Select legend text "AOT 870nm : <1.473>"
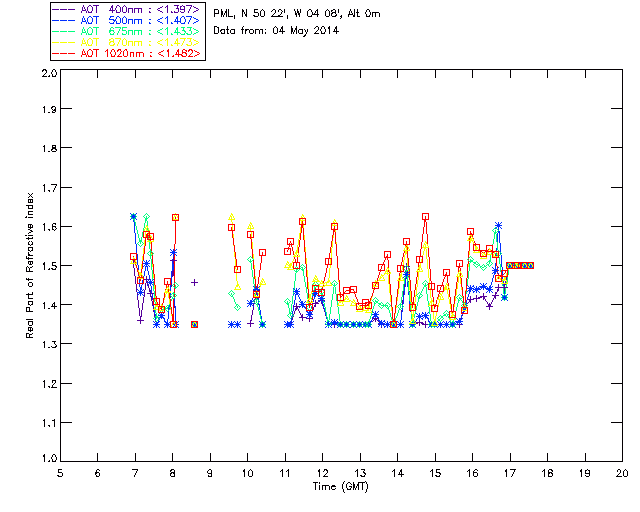The height and width of the screenshot is (512, 640). point(140,42)
